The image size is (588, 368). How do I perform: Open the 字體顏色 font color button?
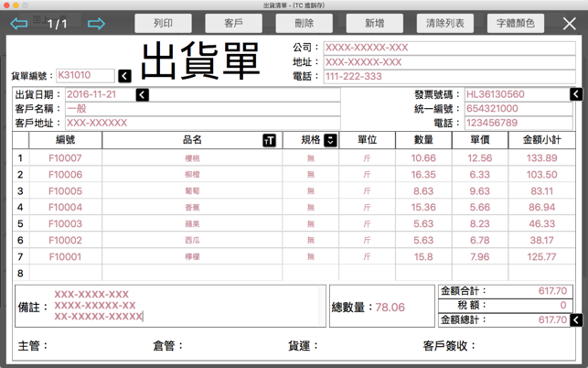pos(516,23)
